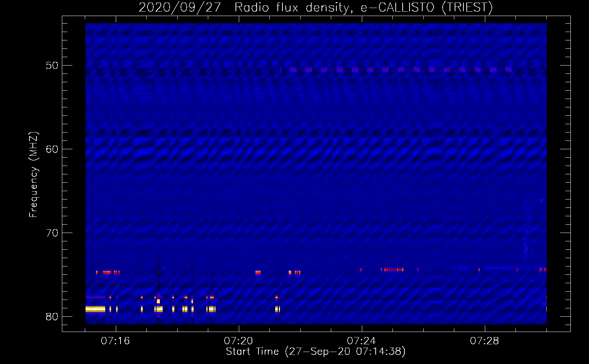Click the 70 MHz tick label
Viewport: 589px width, 364px height.
pyautogui.click(x=52, y=233)
